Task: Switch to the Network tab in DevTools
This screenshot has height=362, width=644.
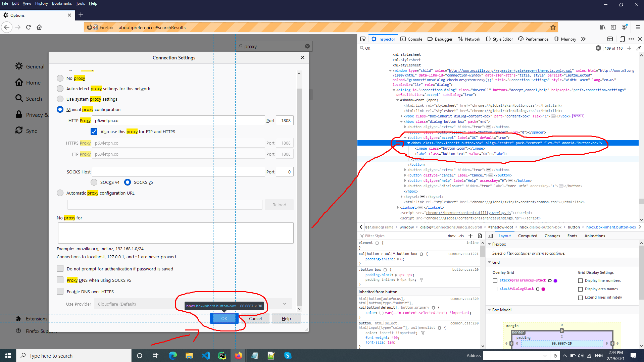Action: point(469,39)
